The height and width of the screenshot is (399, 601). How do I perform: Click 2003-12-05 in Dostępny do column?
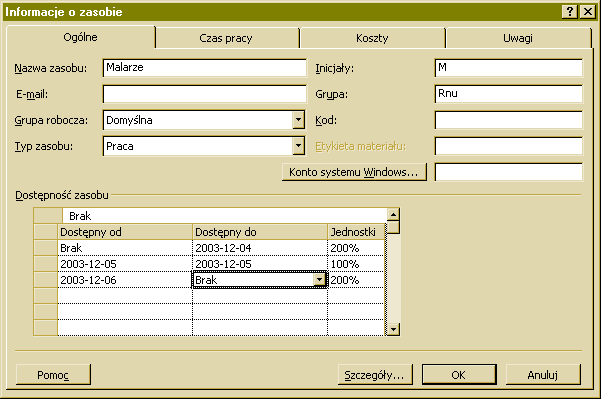click(x=260, y=264)
